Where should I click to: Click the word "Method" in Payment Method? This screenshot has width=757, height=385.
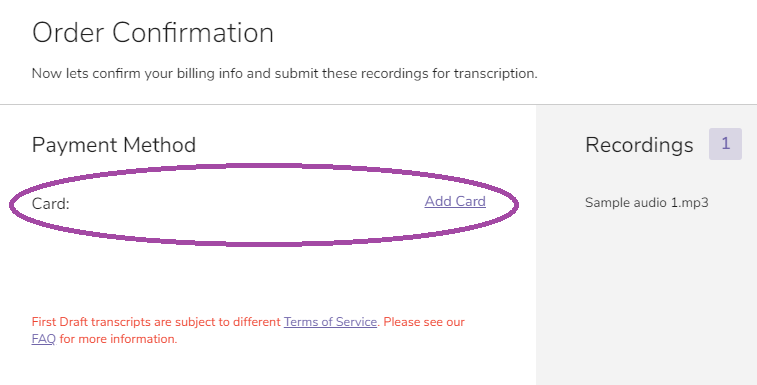[159, 145]
